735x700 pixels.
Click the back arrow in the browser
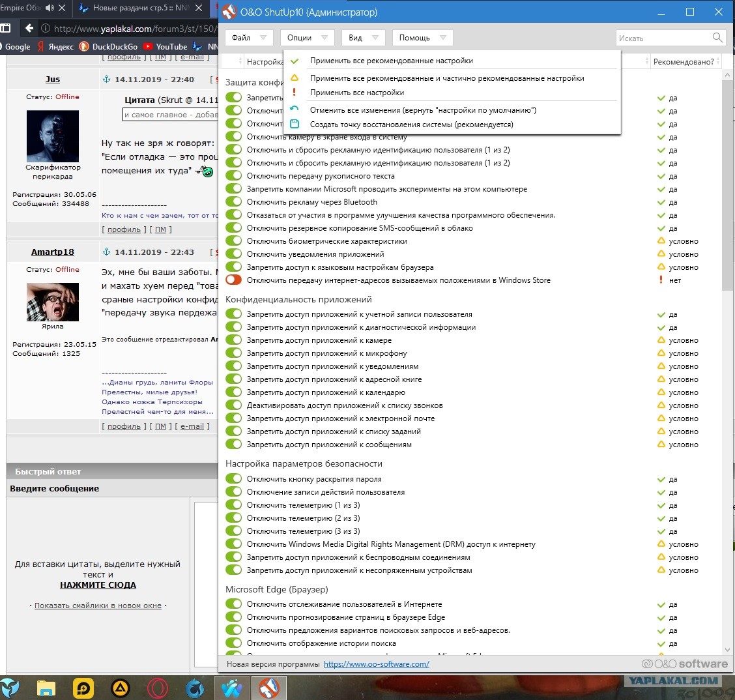coord(29,28)
